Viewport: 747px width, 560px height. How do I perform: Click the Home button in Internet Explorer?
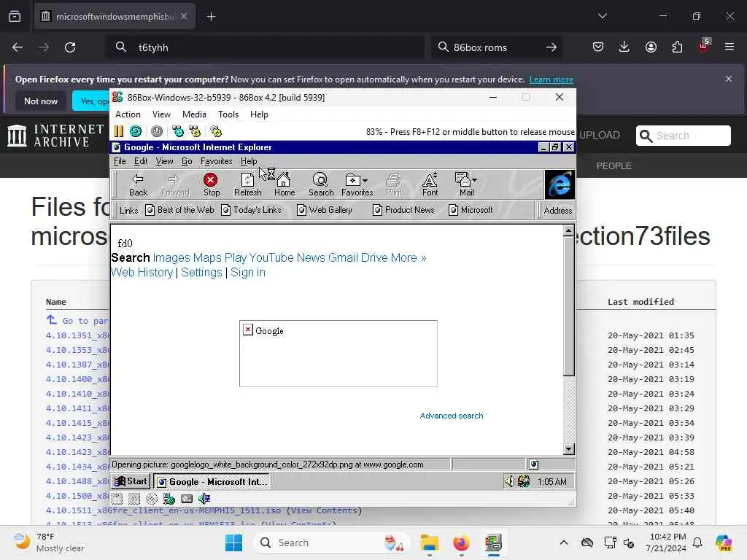[x=285, y=184]
